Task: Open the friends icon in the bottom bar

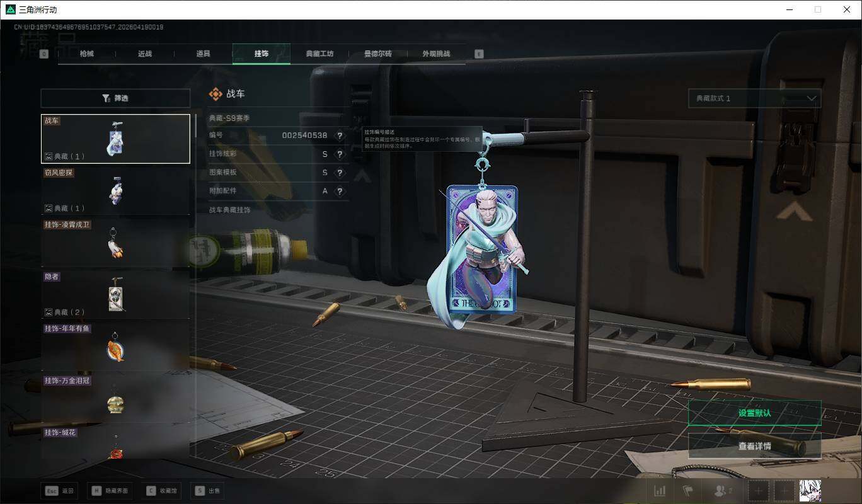Action: pos(721,491)
